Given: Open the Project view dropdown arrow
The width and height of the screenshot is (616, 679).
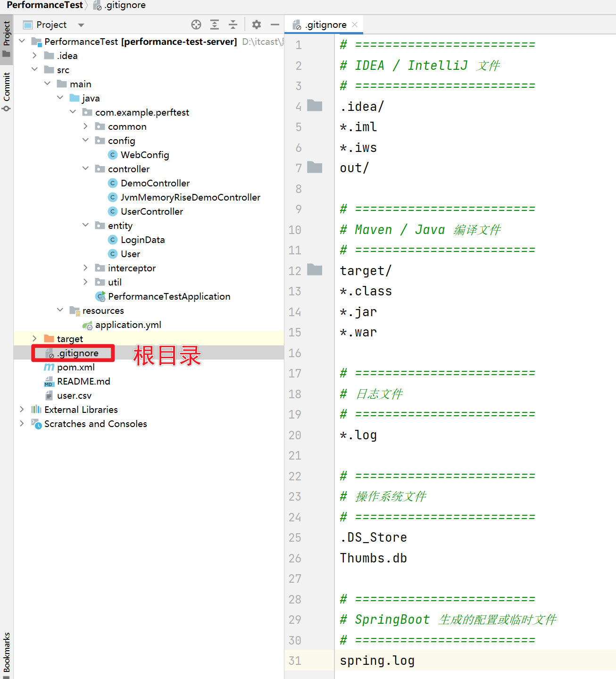Looking at the screenshot, I should pyautogui.click(x=81, y=25).
